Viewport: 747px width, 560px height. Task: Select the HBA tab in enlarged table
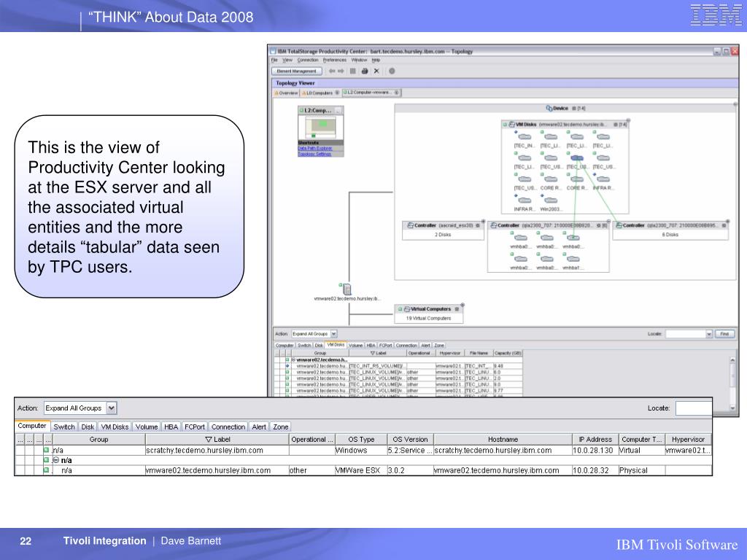coord(171,427)
